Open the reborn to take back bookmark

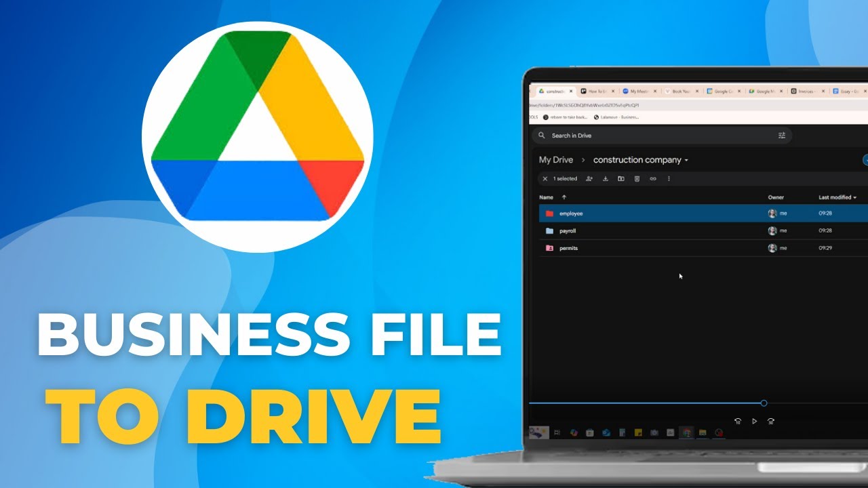click(x=564, y=117)
